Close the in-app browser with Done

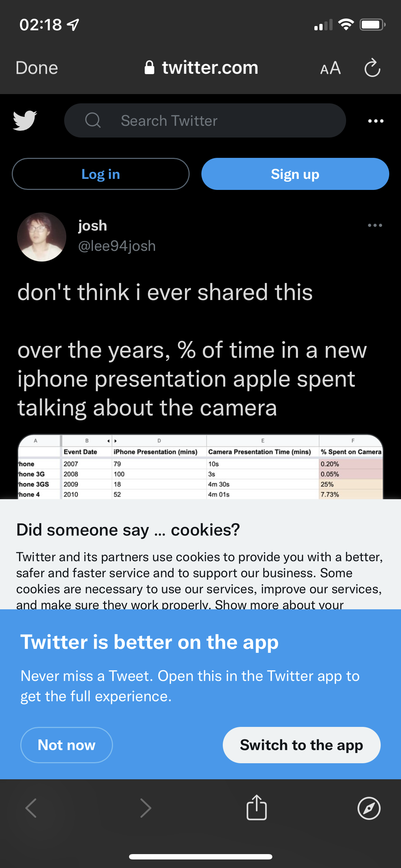pos(37,68)
